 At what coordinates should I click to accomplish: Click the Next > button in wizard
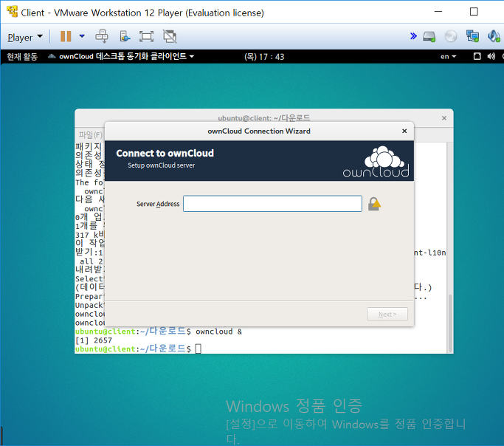387,314
